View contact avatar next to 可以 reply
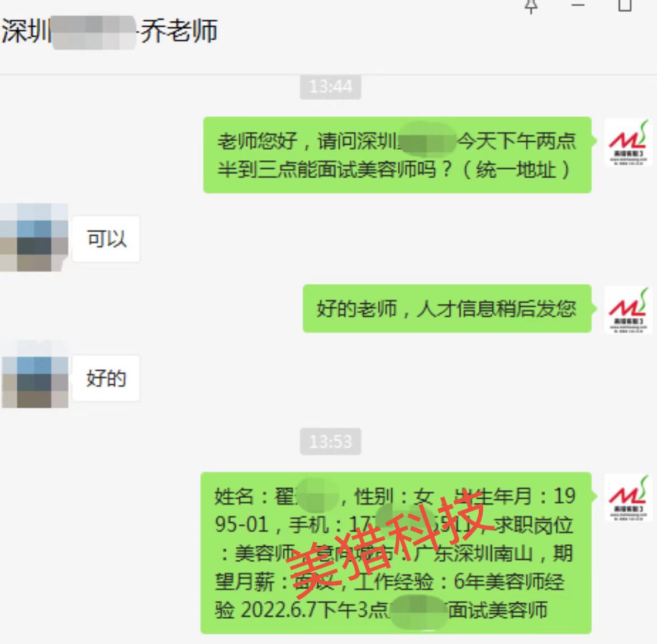 tap(34, 237)
